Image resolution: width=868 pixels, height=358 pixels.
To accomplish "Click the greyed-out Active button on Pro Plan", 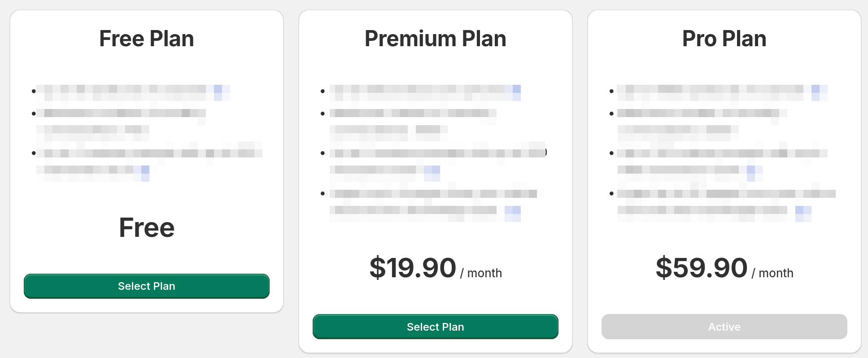I will pyautogui.click(x=724, y=327).
